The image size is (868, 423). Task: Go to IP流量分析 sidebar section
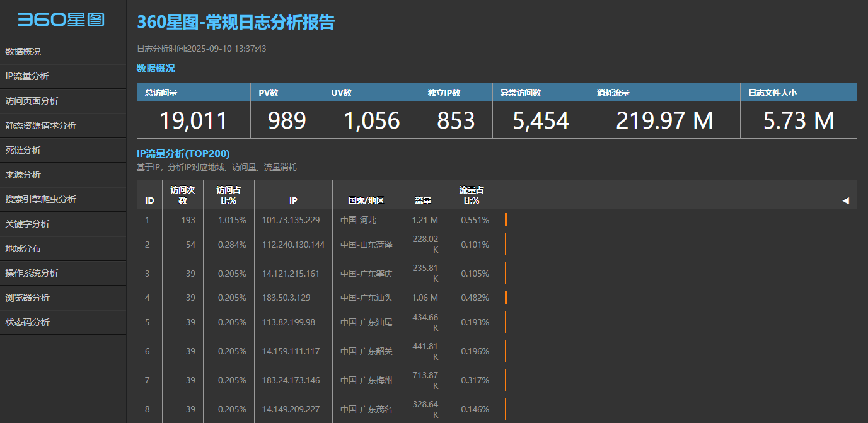tap(63, 76)
